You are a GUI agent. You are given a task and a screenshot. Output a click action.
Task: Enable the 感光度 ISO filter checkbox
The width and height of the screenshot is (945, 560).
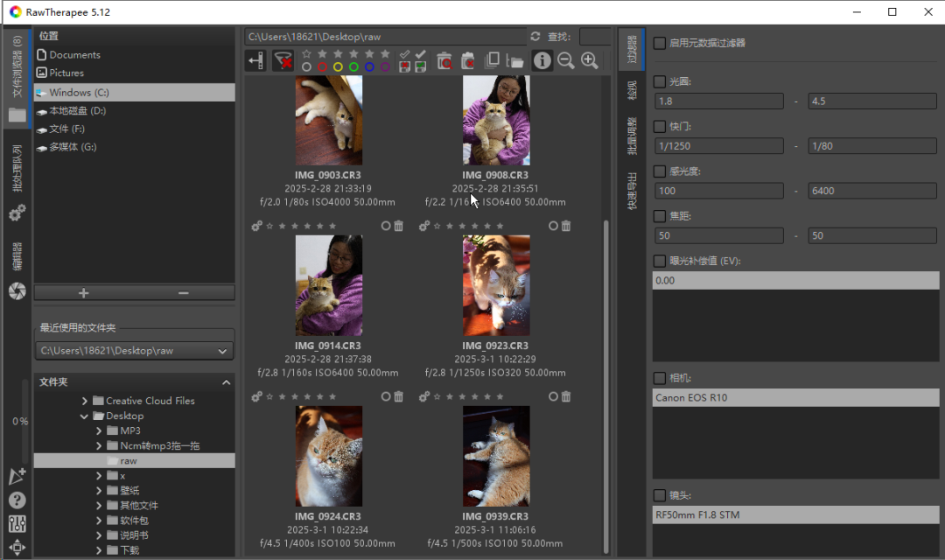click(x=660, y=171)
